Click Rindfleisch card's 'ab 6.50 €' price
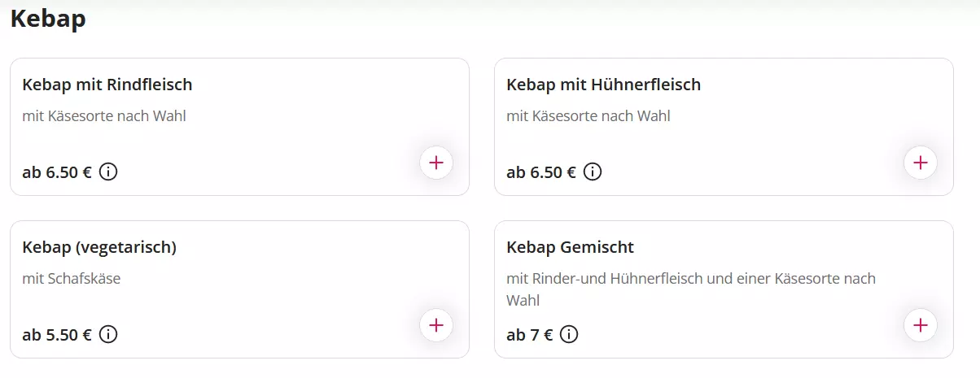The width and height of the screenshot is (980, 378). pyautogui.click(x=57, y=172)
